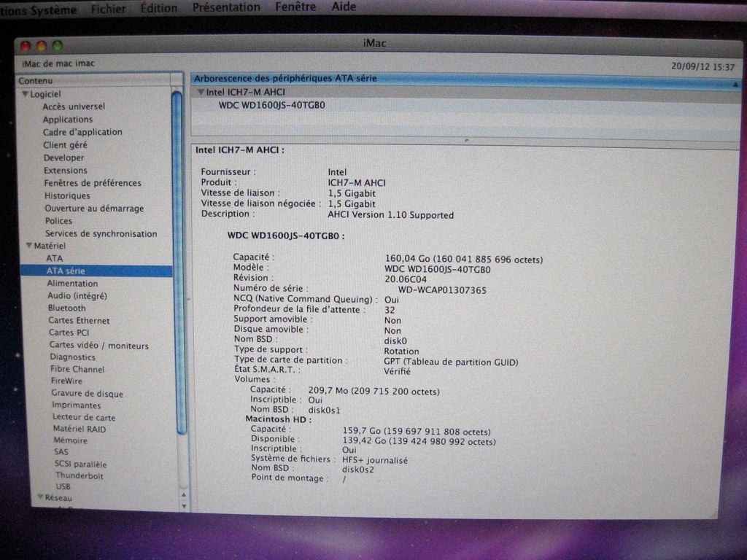Viewport: 747px width, 560px height.
Task: Select SAS in the sidebar
Action: (x=61, y=451)
